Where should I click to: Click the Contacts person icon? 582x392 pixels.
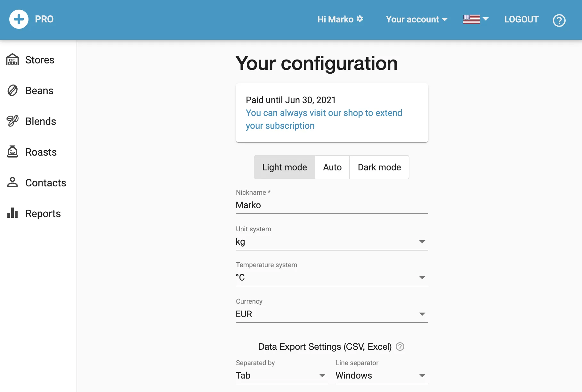12,183
